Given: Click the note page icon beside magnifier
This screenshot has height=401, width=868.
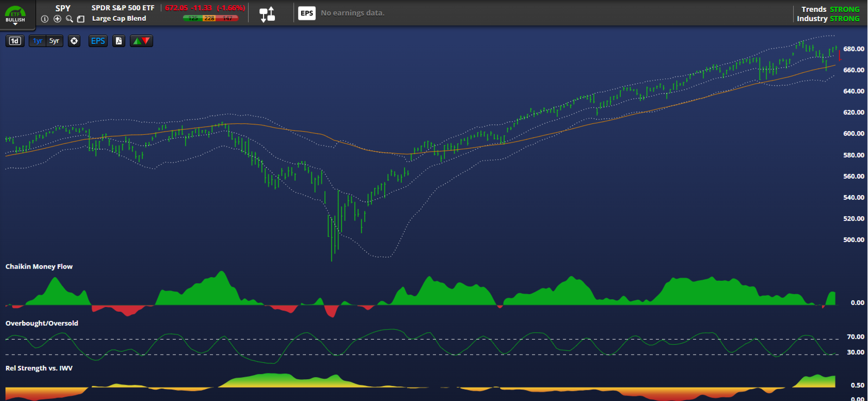Looking at the screenshot, I should (x=81, y=19).
